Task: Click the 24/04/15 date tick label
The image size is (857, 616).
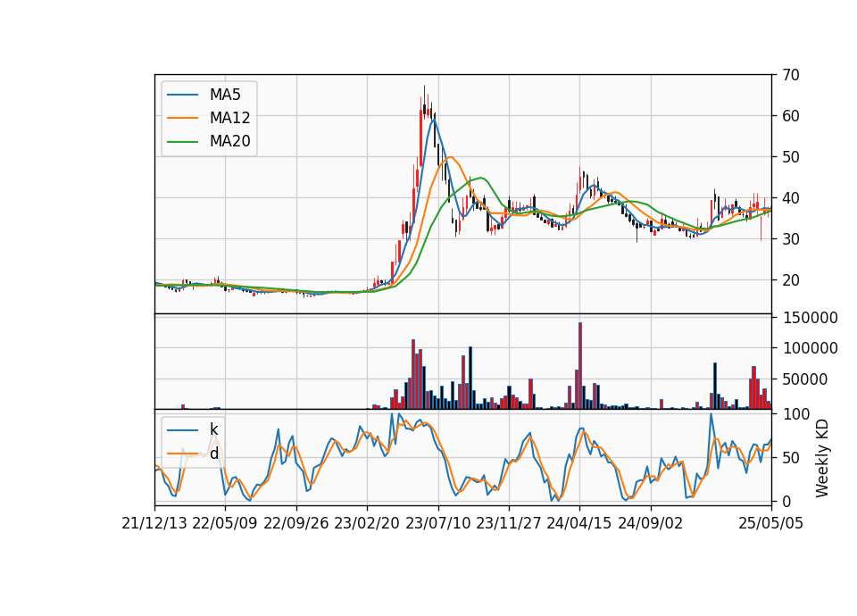Action: point(579,523)
